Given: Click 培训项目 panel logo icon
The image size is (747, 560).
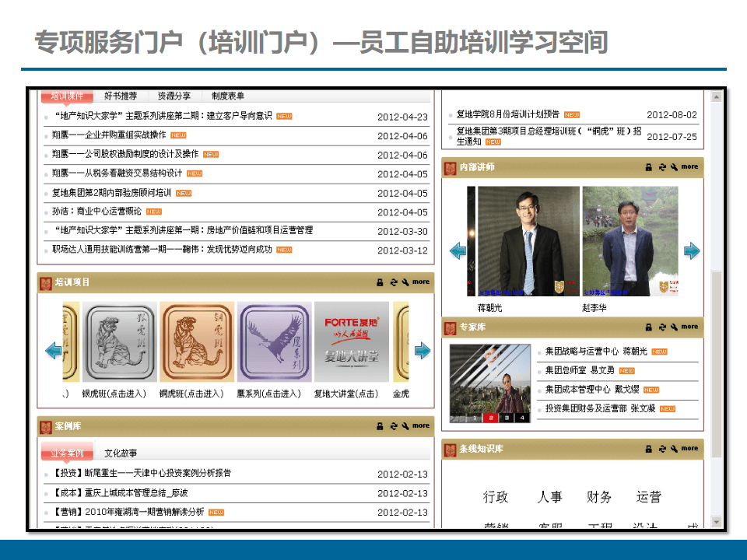Looking at the screenshot, I should point(46,284).
